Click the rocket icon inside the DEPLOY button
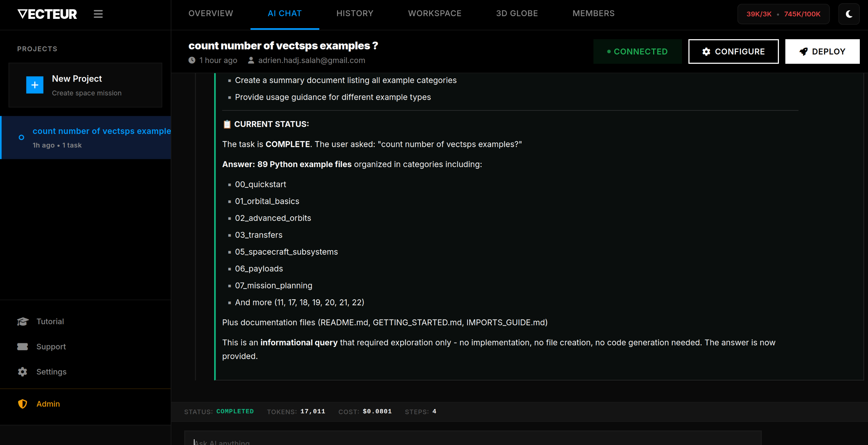This screenshot has width=868, height=445. [803, 51]
